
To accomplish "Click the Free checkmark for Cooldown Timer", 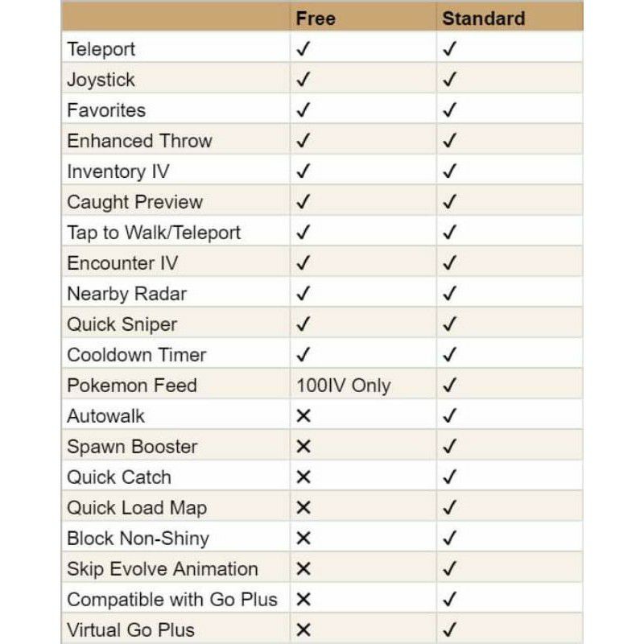I will 303,354.
